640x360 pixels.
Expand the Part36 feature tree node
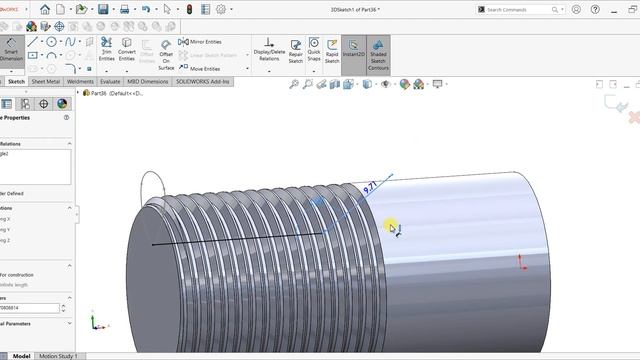click(x=78, y=93)
